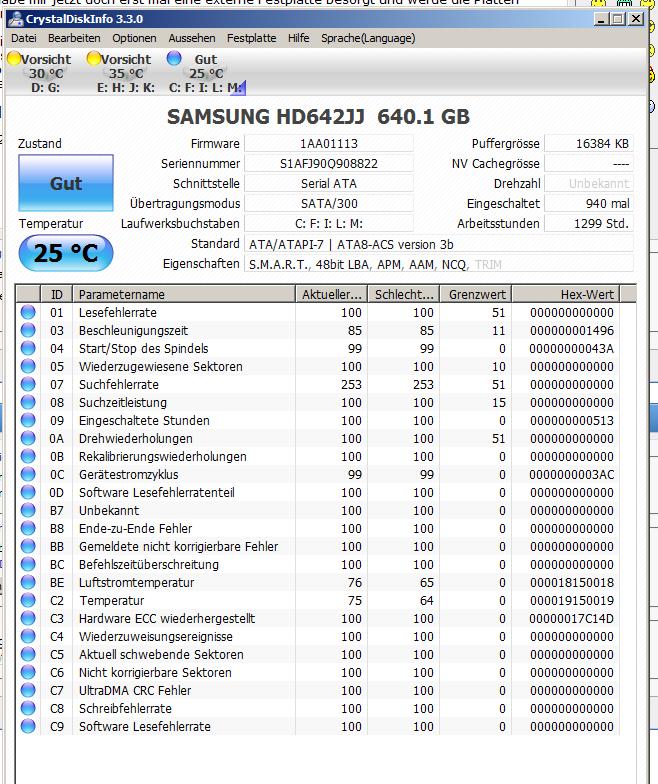Click the Schnittstelle value Serial ATA

[x=328, y=184]
